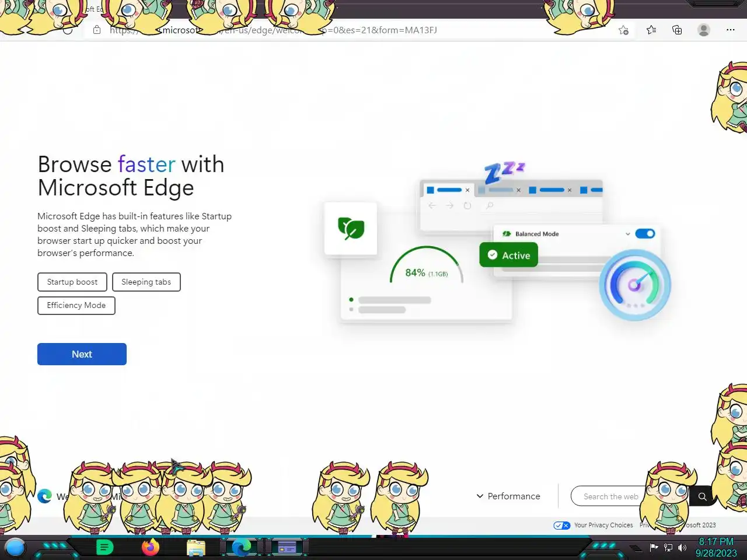Image resolution: width=747 pixels, height=560 pixels.
Task: Open the Collections icon in toolbar
Action: click(677, 30)
